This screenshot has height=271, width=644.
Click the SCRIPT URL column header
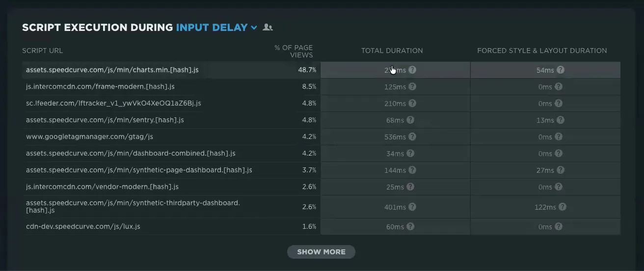point(42,51)
